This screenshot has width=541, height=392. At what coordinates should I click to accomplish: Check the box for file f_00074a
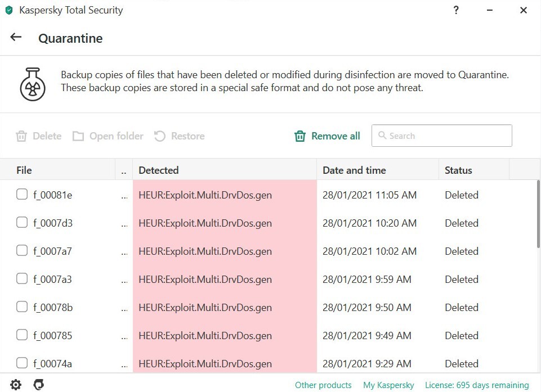[22, 363]
